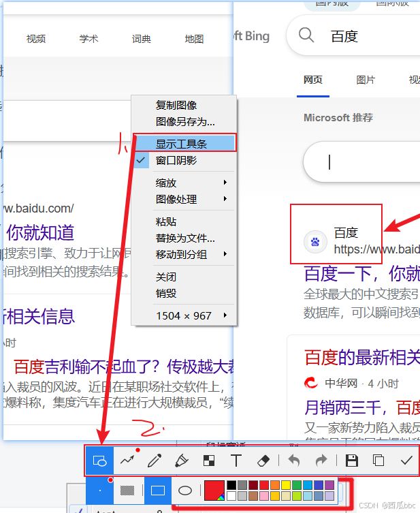The width and height of the screenshot is (420, 513).
Task: Choose the filled hatch style option
Action: pyautogui.click(x=127, y=491)
